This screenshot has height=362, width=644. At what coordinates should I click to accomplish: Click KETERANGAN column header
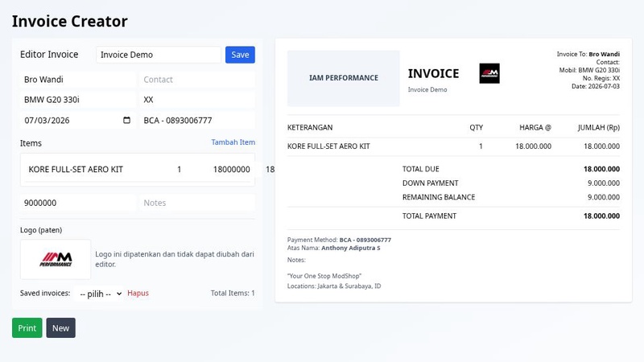[310, 128]
